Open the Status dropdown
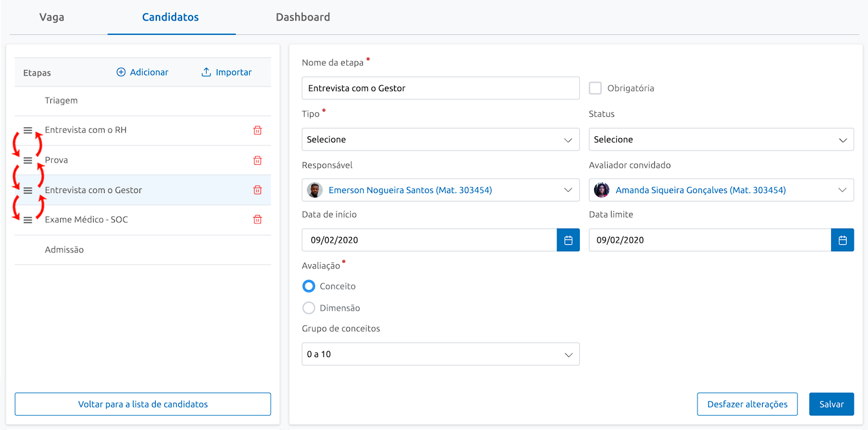Viewport: 868px width, 430px height. pos(721,139)
